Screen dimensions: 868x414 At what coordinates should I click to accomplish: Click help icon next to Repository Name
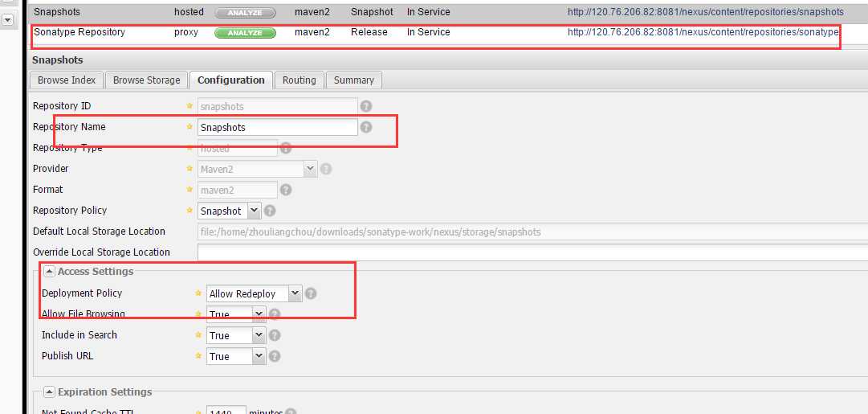[x=366, y=127]
